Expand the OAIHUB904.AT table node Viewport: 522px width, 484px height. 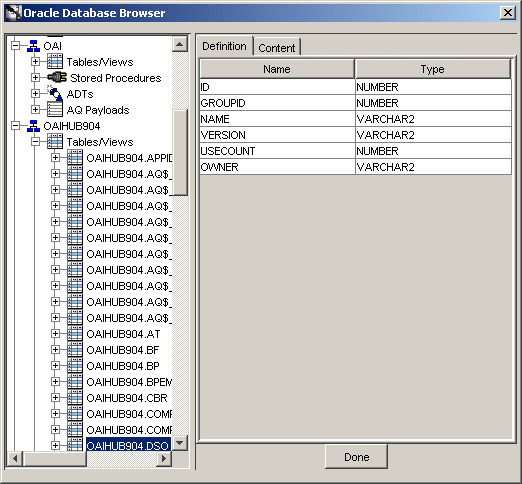pos(55,333)
